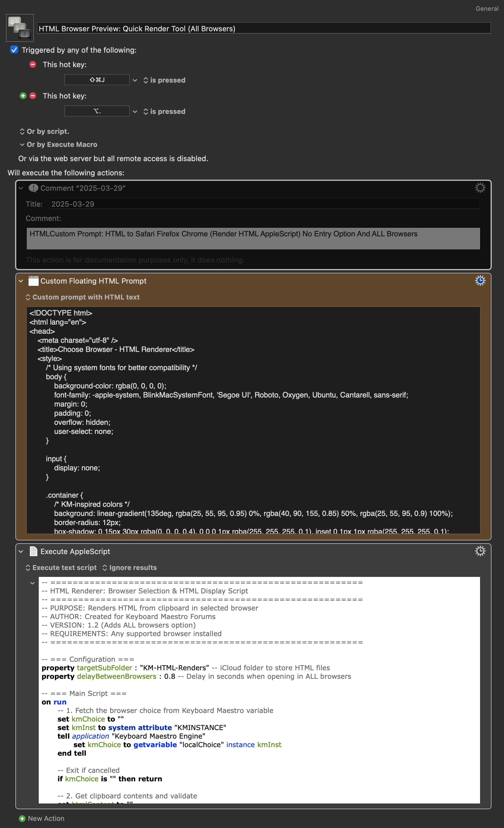504x828 pixels.
Task: Open gear menu for Execute AppleScript action
Action: pyautogui.click(x=480, y=551)
